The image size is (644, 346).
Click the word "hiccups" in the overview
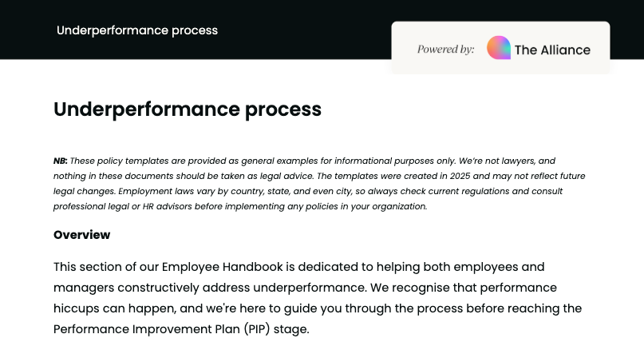(77, 308)
